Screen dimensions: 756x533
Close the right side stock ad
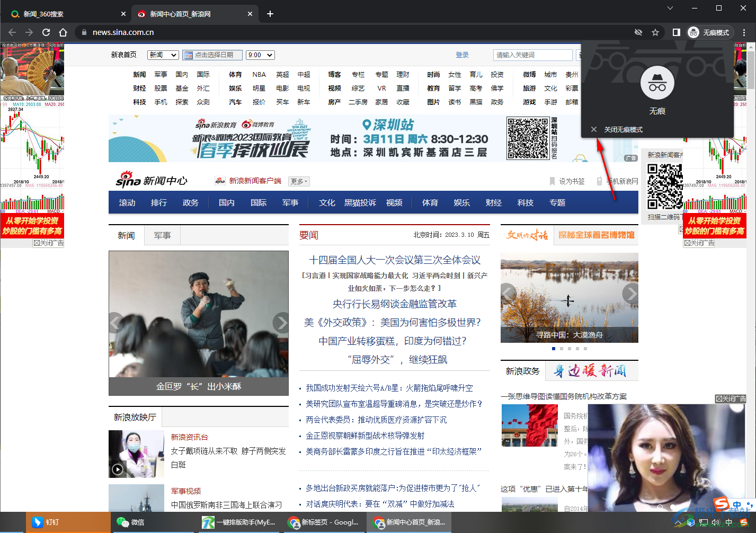pyautogui.click(x=699, y=243)
